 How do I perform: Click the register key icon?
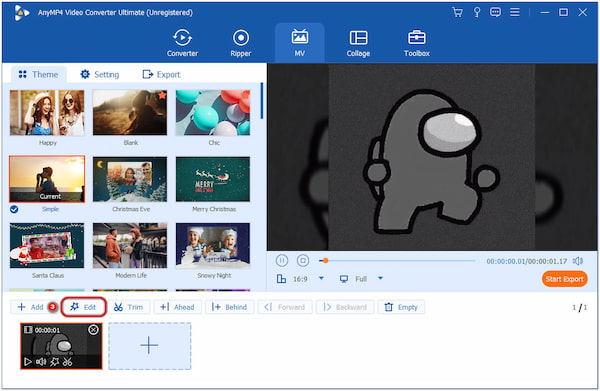477,12
